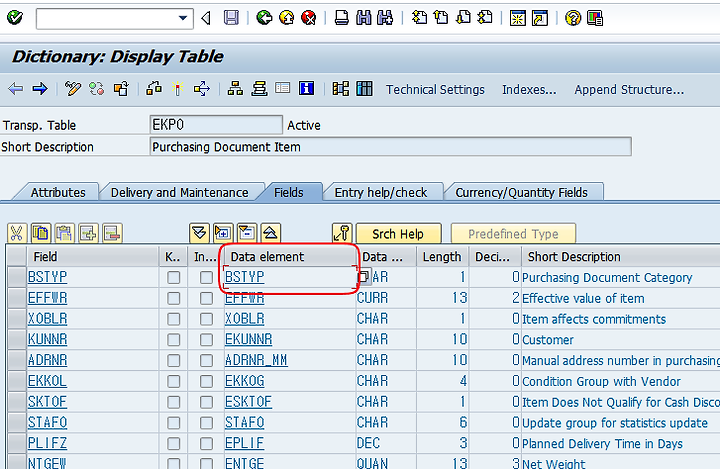Go to Next Page icon
This screenshot has width=720, height=469.
[463, 18]
